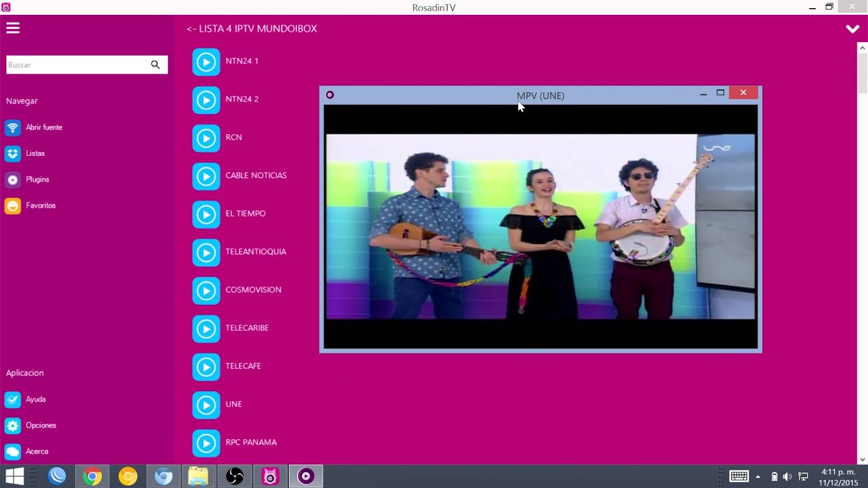
Task: Play the TELEANTIOQUIA channel
Action: [206, 252]
